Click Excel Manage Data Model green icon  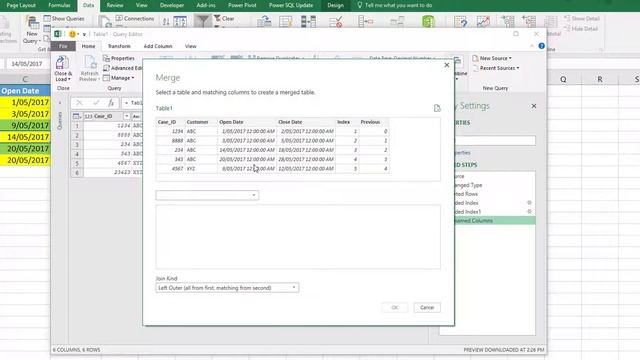[x=428, y=21]
